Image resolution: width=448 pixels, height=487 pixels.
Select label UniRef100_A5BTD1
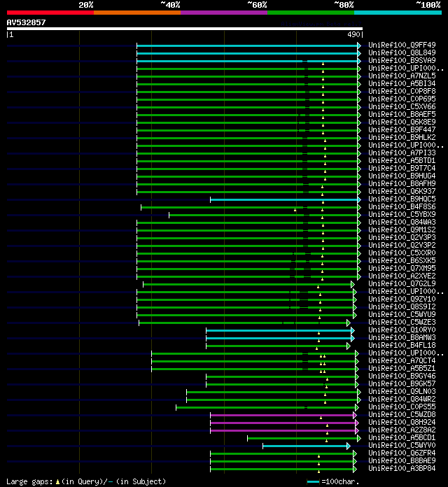coord(402,160)
